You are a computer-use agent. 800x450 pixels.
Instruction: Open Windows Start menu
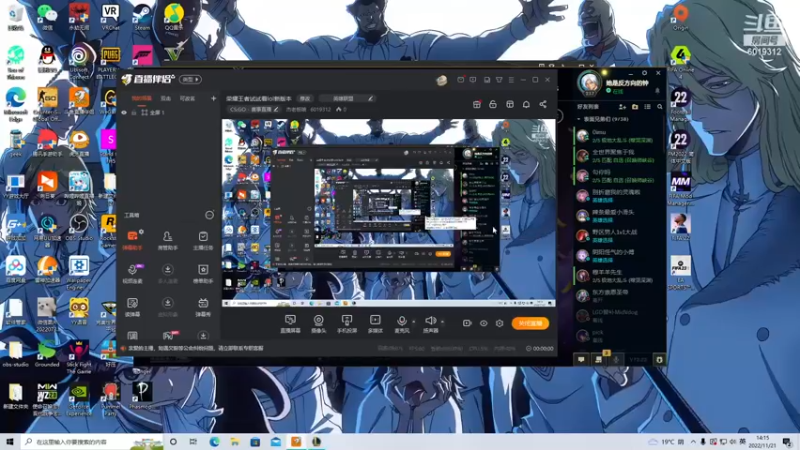coord(9,442)
